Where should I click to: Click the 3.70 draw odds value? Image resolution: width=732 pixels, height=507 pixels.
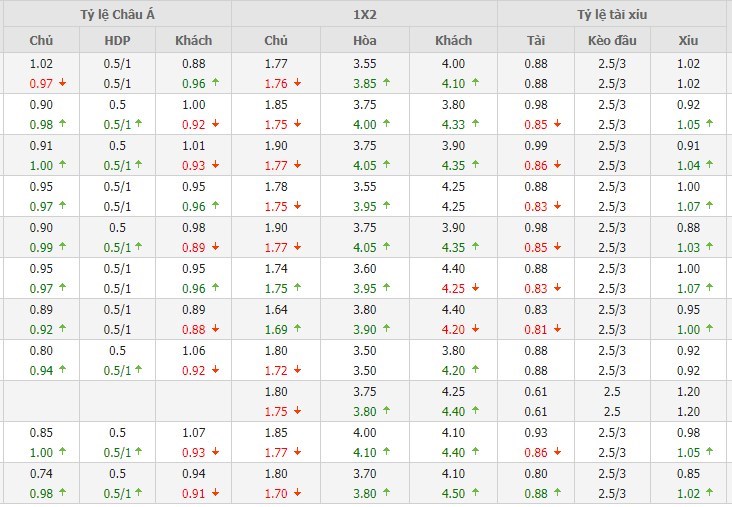click(365, 473)
